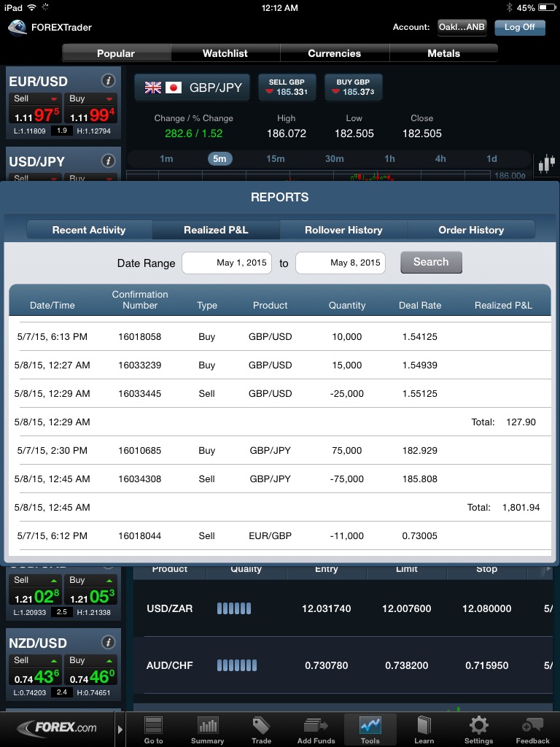Open Add Funds in bottom bar
The width and height of the screenshot is (560, 747).
tap(316, 728)
